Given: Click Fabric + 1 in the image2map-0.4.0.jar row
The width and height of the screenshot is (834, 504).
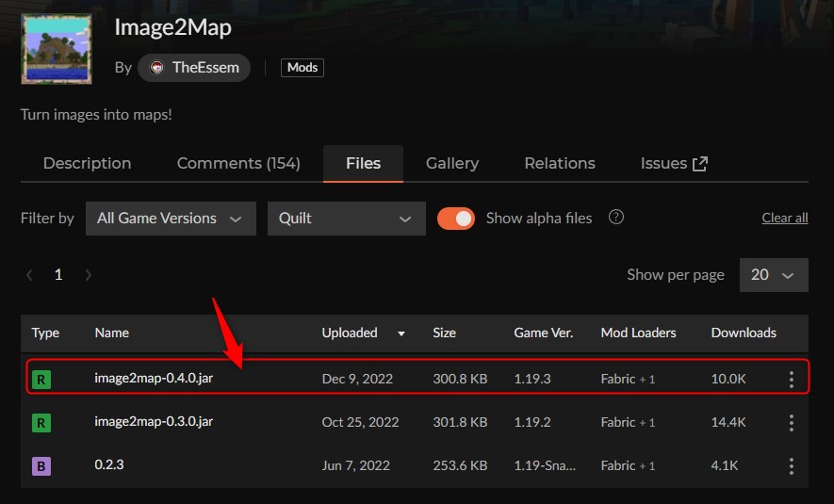Looking at the screenshot, I should pyautogui.click(x=628, y=379).
